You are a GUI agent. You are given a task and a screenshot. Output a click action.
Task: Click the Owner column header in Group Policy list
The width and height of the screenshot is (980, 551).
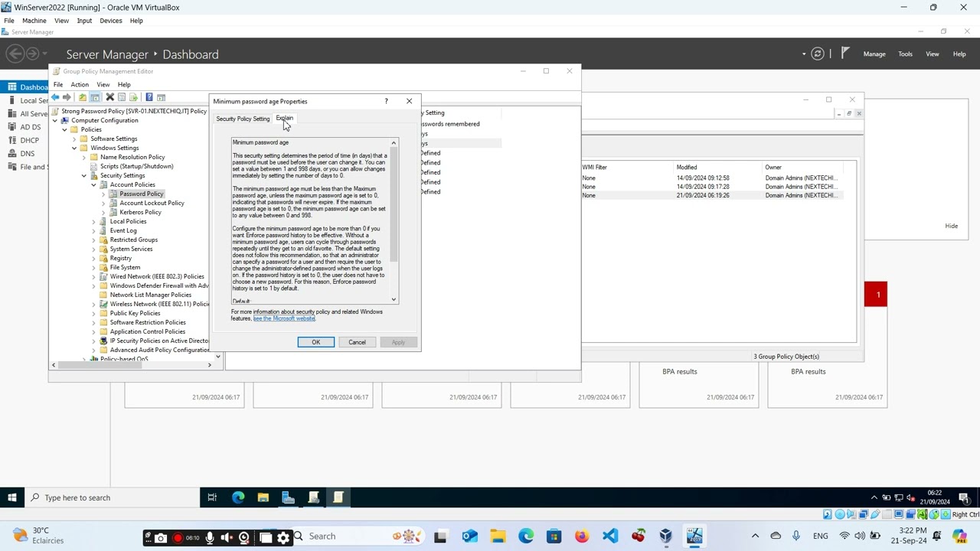point(804,167)
